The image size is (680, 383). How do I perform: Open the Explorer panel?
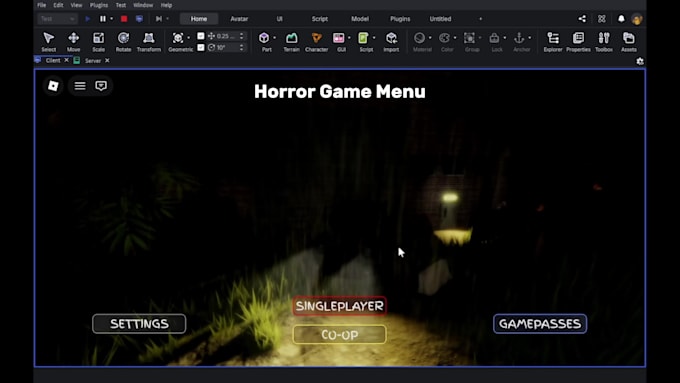[553, 42]
